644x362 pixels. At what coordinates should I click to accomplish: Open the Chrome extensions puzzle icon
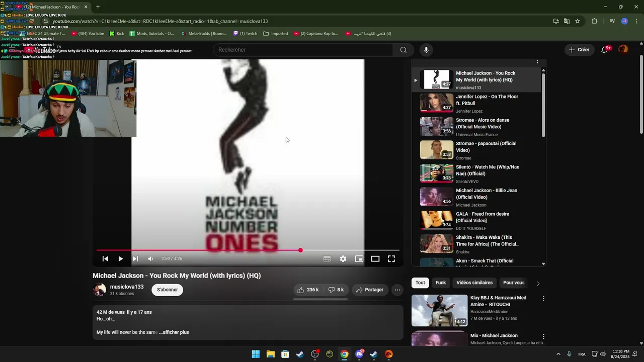point(594,21)
